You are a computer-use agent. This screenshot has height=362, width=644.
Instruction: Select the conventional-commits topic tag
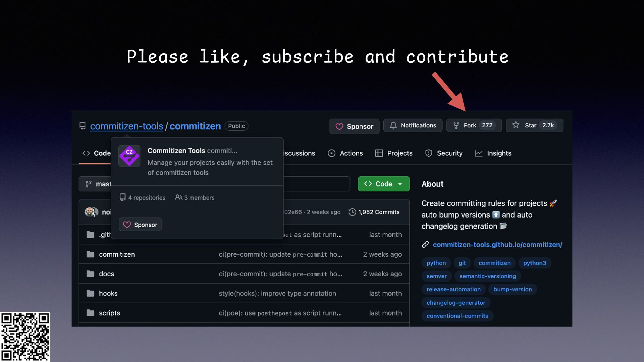point(457,316)
